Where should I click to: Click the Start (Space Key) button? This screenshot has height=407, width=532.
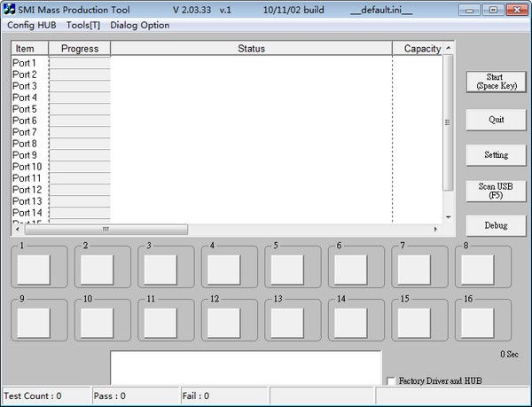[497, 82]
